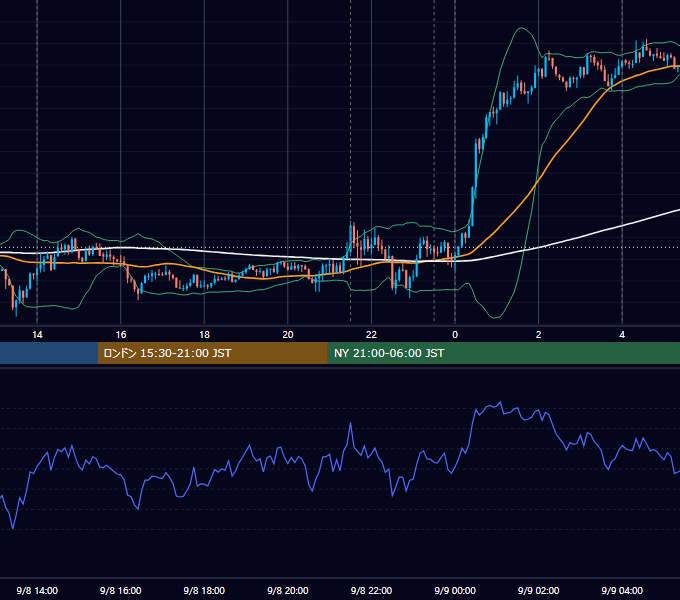Click the NY 21:00-06:00 JST session bar

point(503,353)
